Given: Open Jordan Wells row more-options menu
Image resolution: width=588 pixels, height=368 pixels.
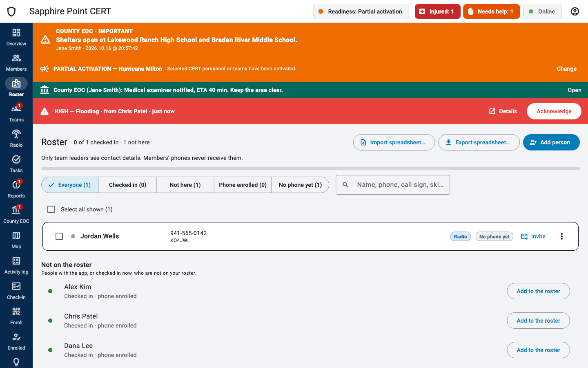Looking at the screenshot, I should pyautogui.click(x=562, y=236).
